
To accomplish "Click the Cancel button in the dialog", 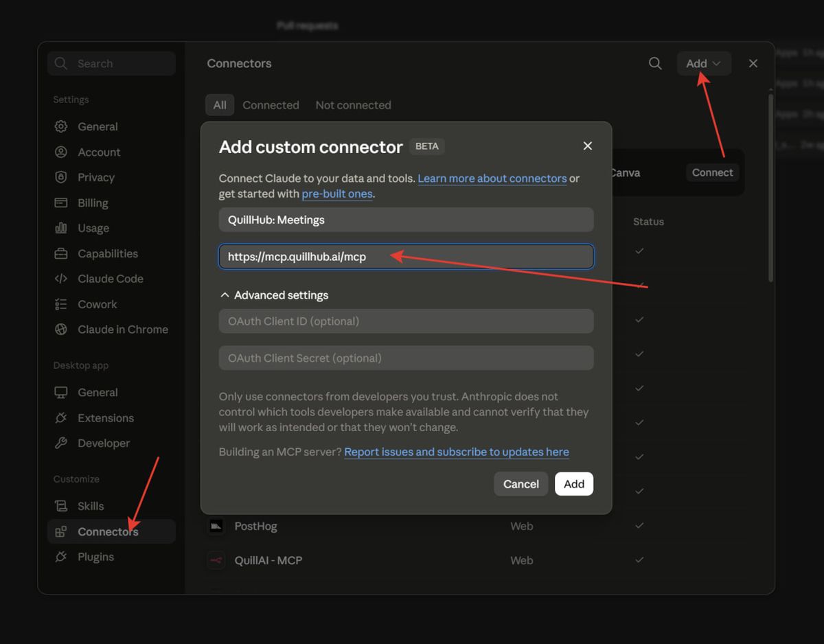I will [x=521, y=484].
